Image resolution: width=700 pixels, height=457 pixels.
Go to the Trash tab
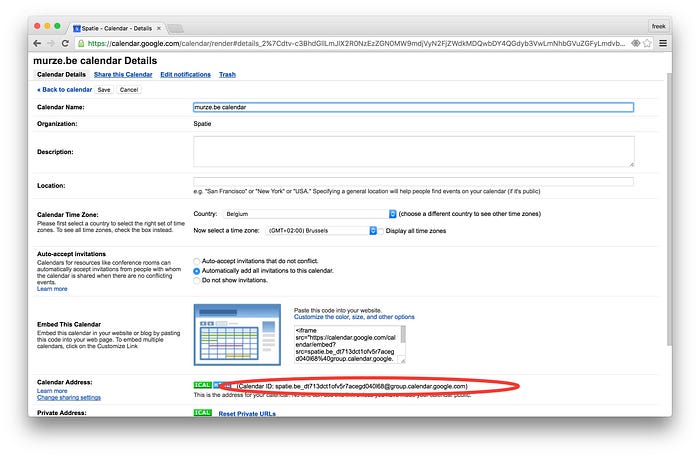pyautogui.click(x=227, y=75)
